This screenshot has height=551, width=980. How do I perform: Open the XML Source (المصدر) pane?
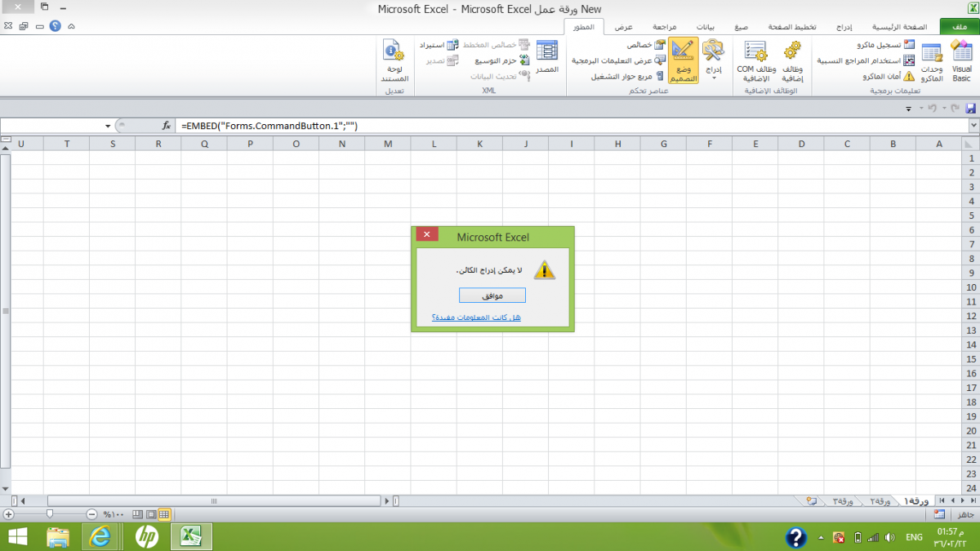pyautogui.click(x=546, y=59)
